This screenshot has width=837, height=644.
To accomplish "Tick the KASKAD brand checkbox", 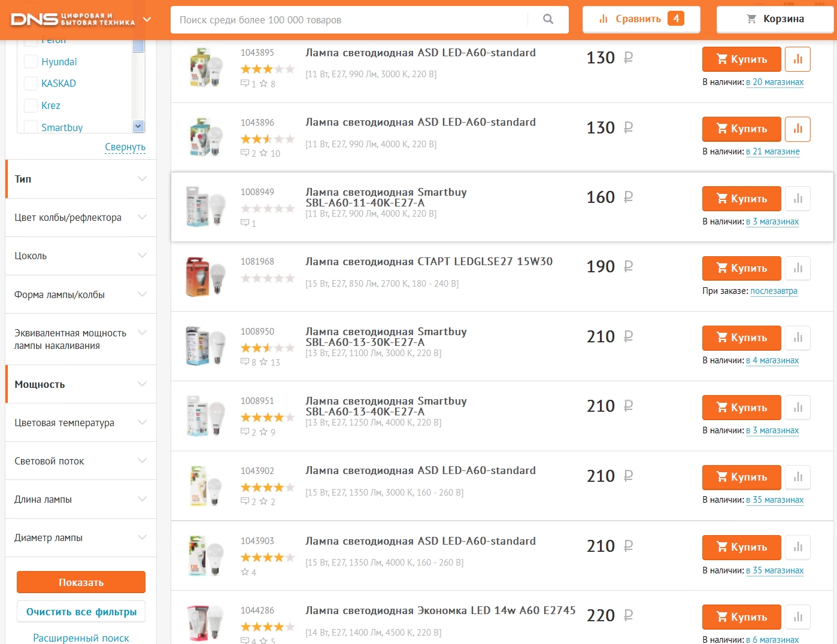I will 31,83.
